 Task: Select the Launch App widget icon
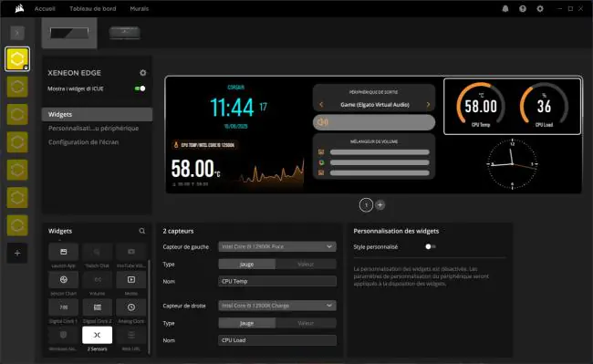pos(63,252)
